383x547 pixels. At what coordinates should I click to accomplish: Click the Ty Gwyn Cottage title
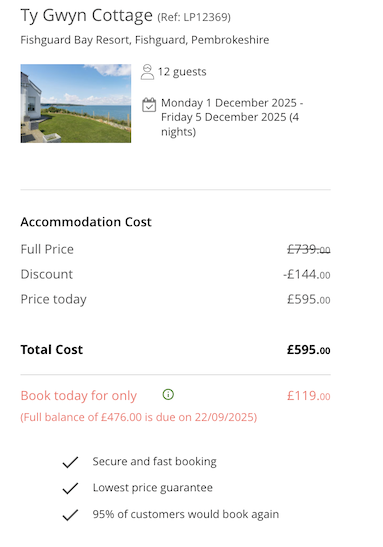click(x=87, y=16)
